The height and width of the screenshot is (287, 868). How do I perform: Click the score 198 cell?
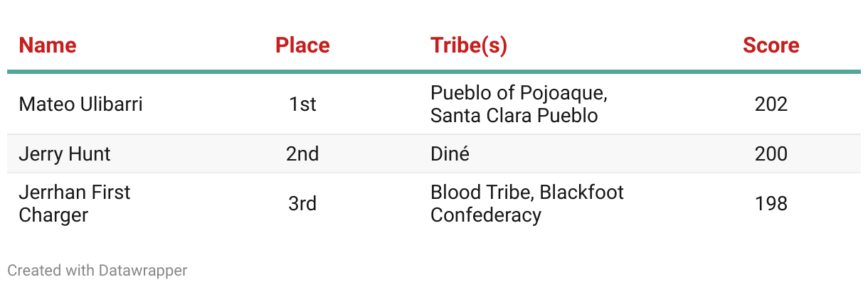pos(771,204)
